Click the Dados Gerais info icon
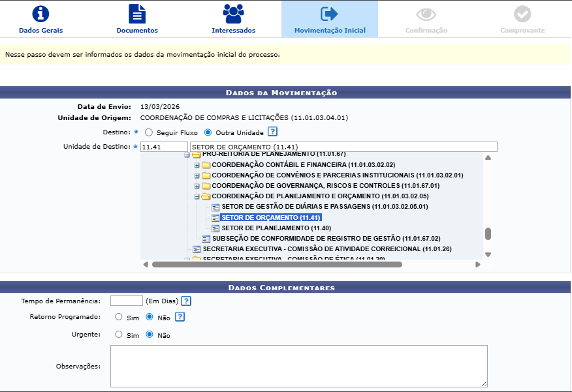This screenshot has height=392, width=572. (x=41, y=14)
